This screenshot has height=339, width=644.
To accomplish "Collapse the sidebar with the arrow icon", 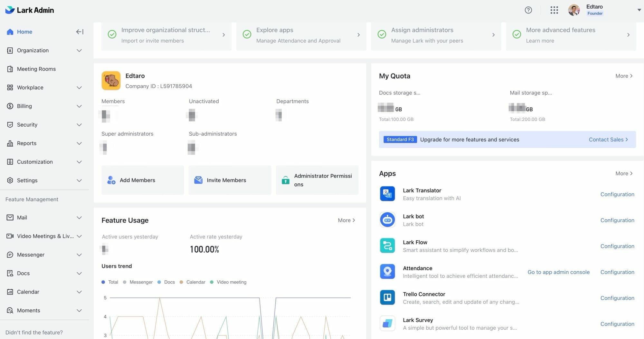I will point(80,32).
